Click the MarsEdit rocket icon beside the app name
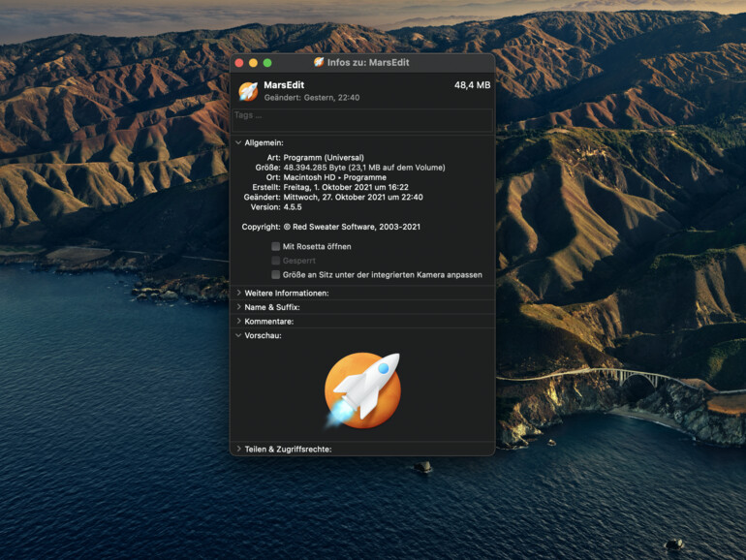 tap(248, 91)
